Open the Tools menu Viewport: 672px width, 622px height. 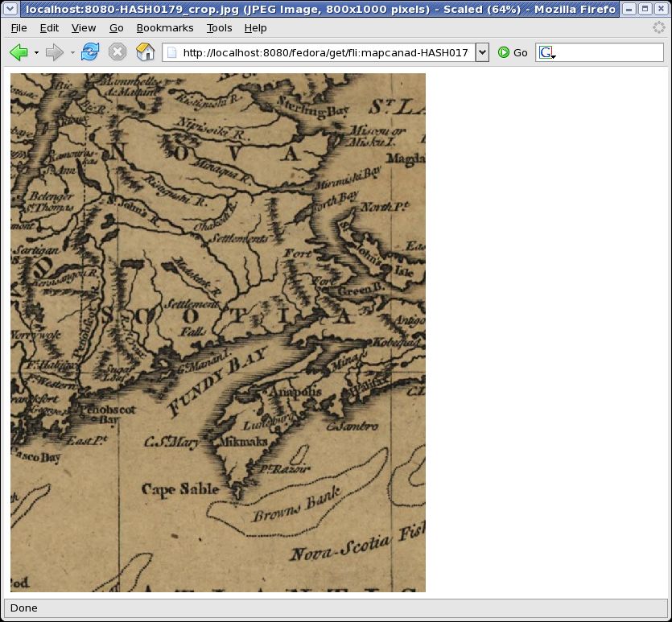[220, 28]
